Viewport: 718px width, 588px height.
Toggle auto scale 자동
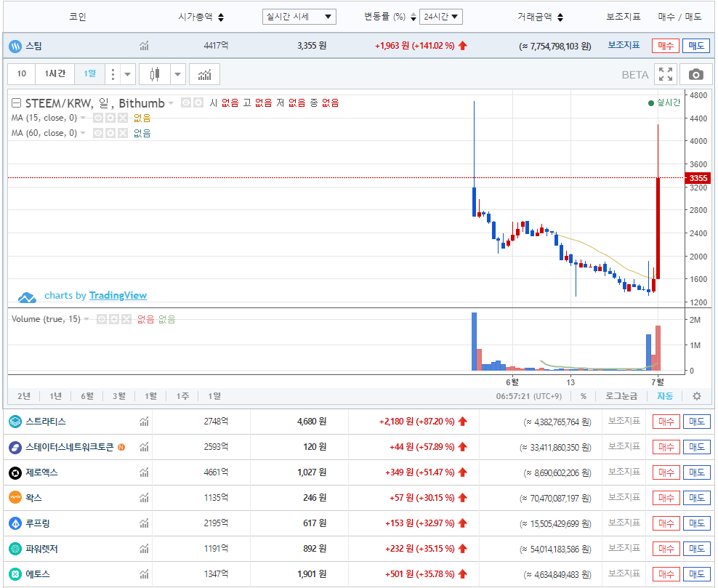[x=665, y=396]
